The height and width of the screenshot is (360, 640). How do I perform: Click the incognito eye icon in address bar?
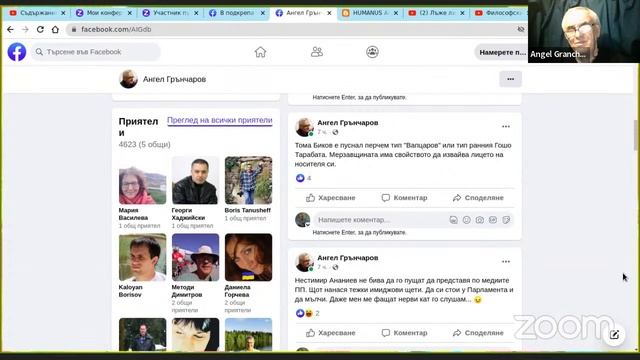(x=520, y=29)
